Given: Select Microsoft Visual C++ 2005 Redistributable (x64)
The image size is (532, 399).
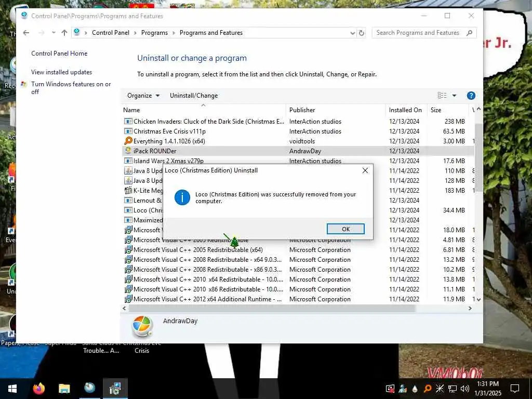Looking at the screenshot, I should coord(198,250).
